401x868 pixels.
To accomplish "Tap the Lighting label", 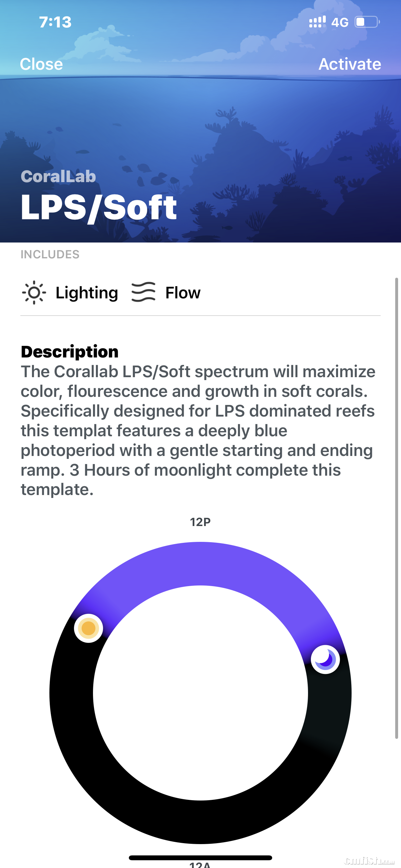I will (x=87, y=293).
